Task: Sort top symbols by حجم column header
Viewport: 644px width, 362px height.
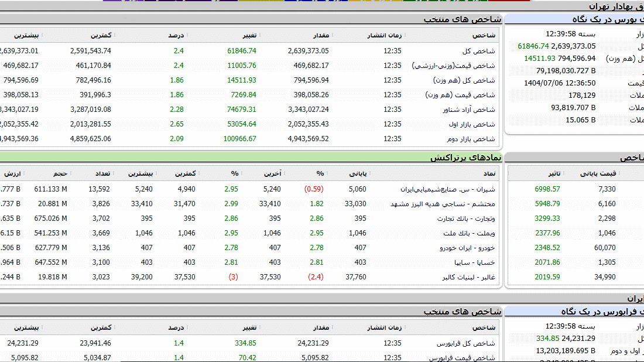Action: [x=61, y=174]
